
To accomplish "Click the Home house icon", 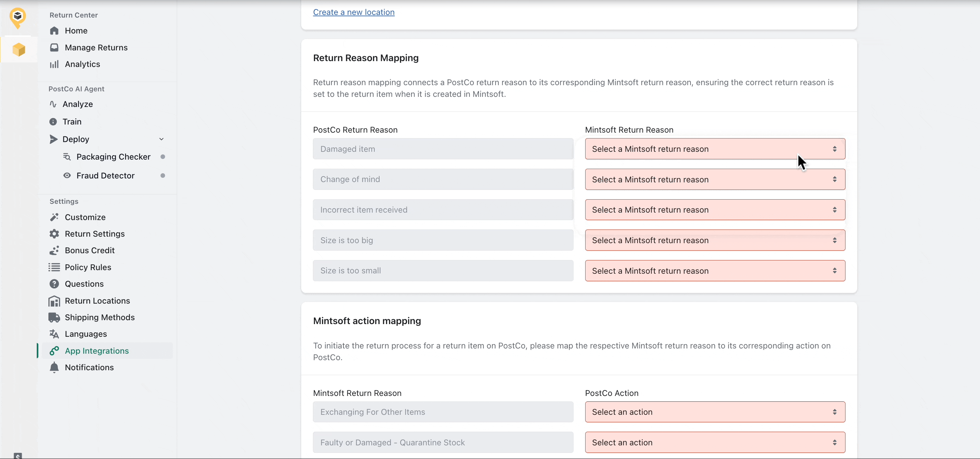I will coord(54,31).
